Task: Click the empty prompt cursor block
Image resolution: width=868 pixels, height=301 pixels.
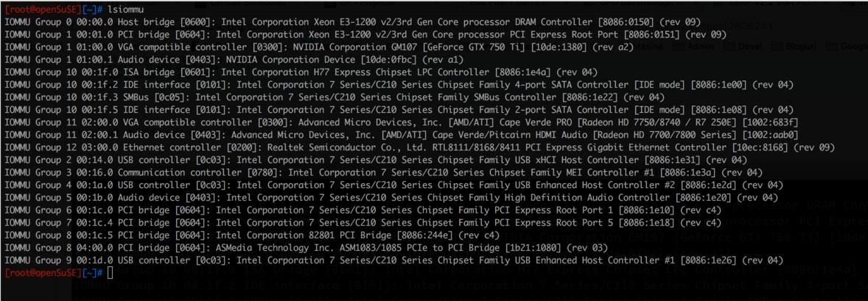Action: tap(111, 272)
